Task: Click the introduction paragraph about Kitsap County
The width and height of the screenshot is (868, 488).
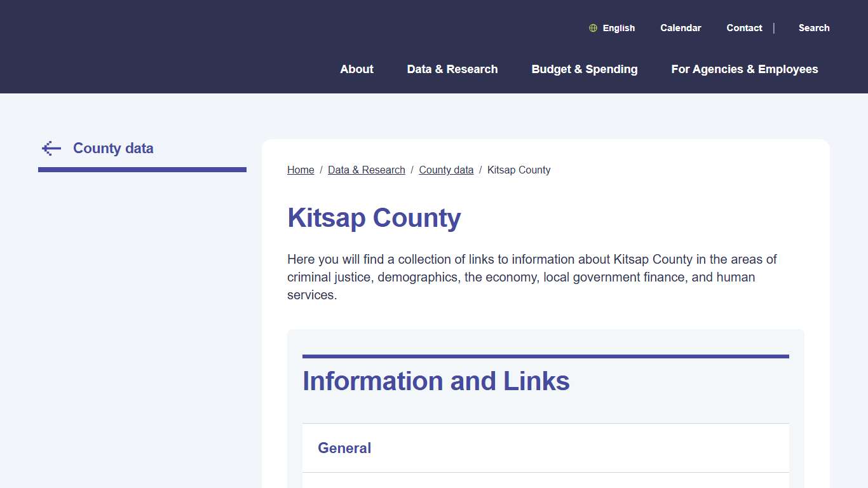Action: click(x=531, y=277)
